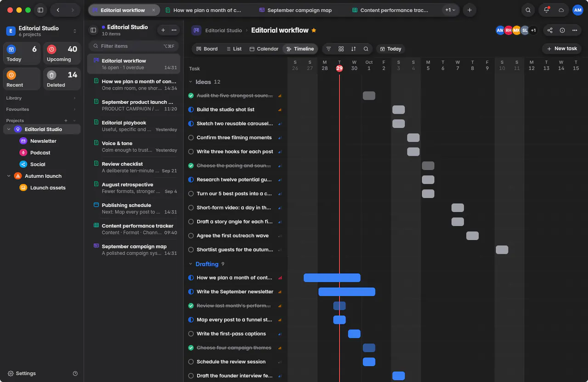
Task: Focus the Filter items field
Action: click(x=134, y=46)
